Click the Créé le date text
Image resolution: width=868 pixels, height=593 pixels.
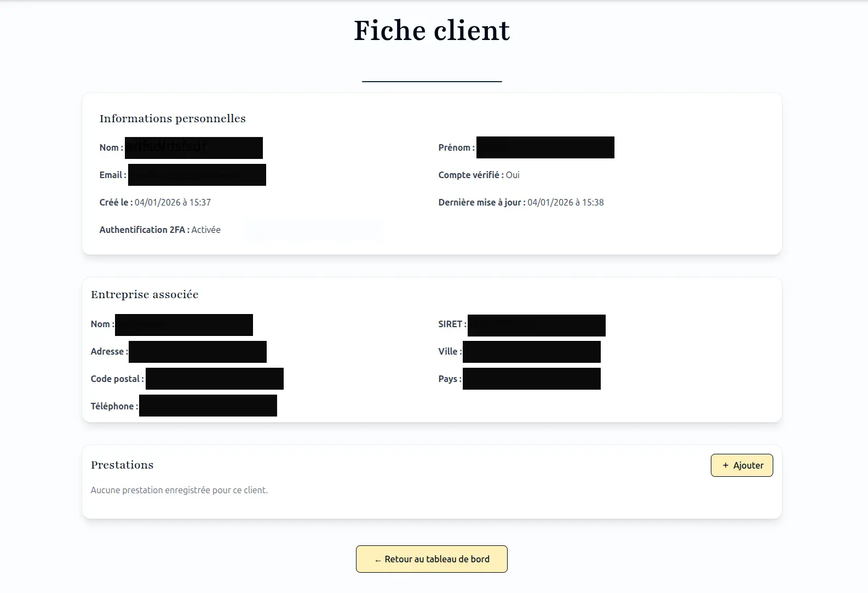pos(173,202)
